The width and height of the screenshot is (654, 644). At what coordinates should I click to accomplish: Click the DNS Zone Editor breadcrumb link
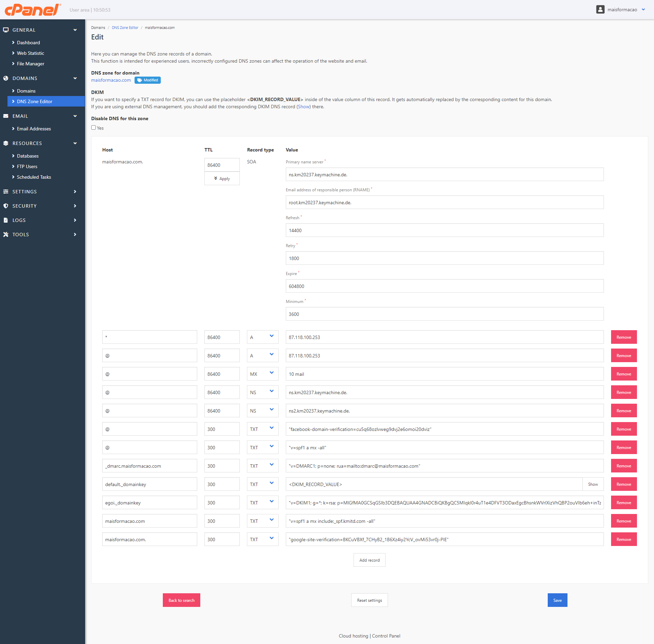tap(125, 28)
